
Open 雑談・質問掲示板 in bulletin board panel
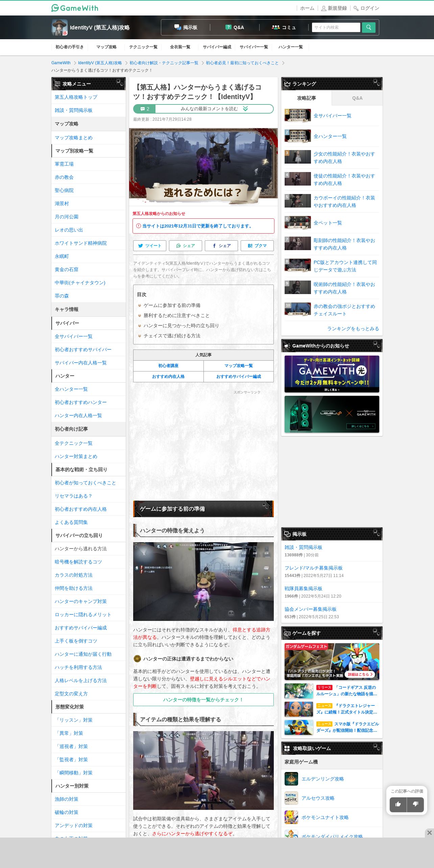point(304,547)
